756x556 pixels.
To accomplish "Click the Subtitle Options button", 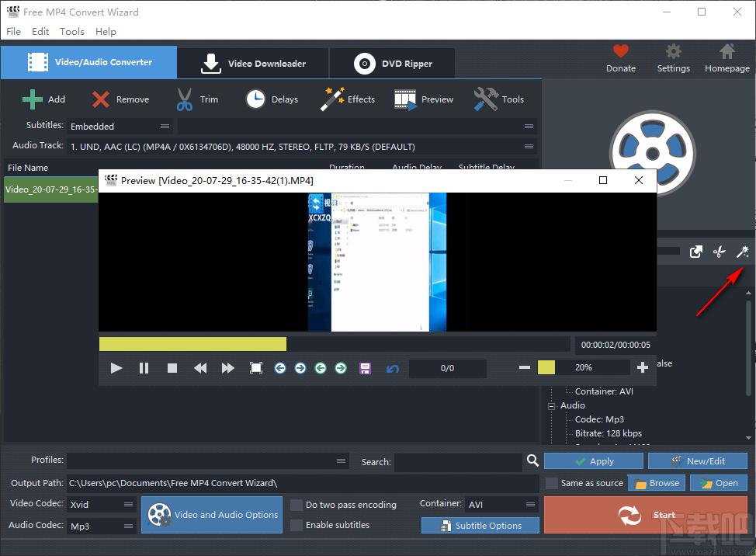I will click(480, 526).
